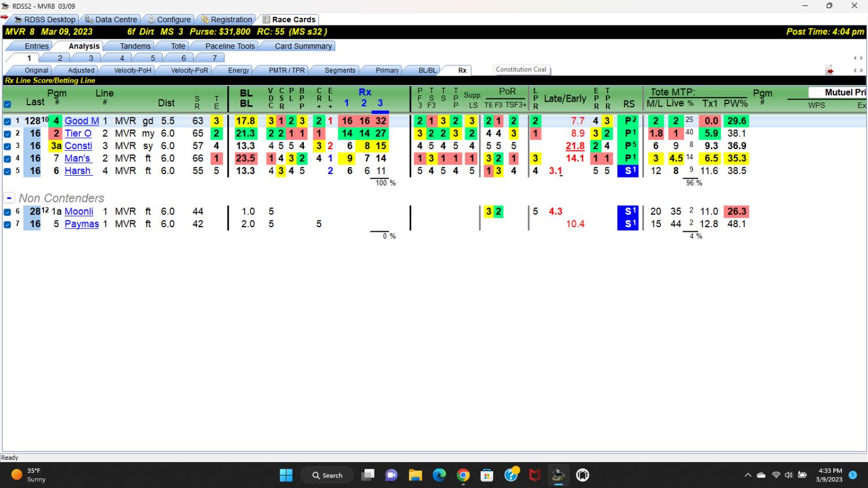Image resolution: width=868 pixels, height=488 pixels.
Task: Open the BL/BL view tab
Action: click(x=427, y=70)
